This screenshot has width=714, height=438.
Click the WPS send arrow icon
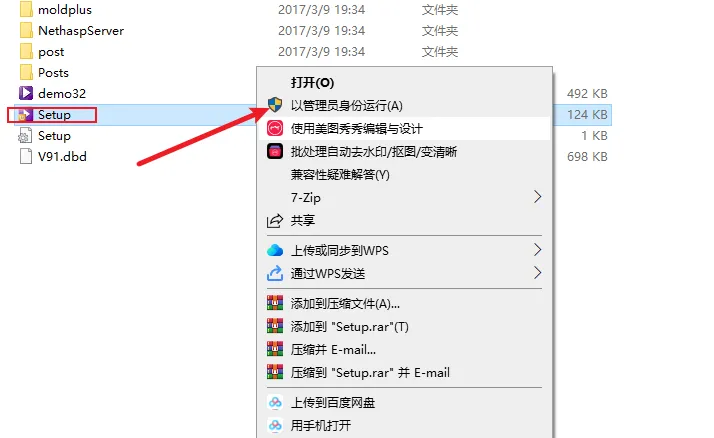(275, 273)
